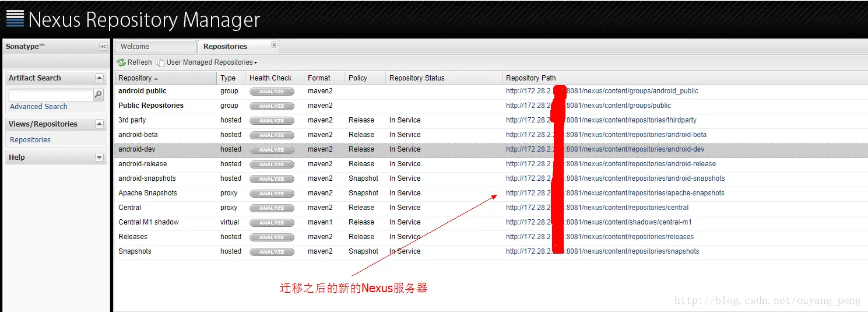Collapse the Sonatype side panel with the double-arrow

[103, 47]
